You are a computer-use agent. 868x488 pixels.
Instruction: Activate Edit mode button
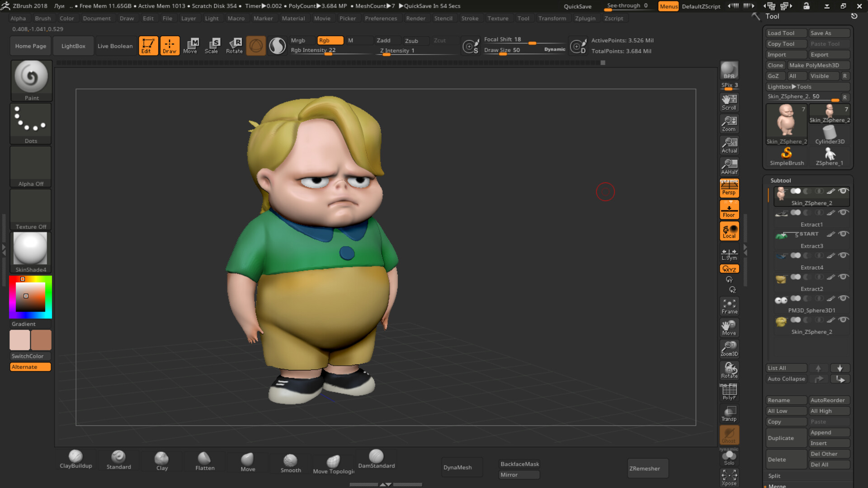pyautogui.click(x=148, y=46)
